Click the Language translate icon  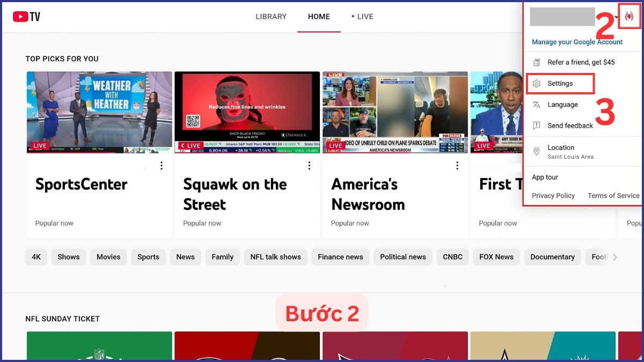(536, 105)
